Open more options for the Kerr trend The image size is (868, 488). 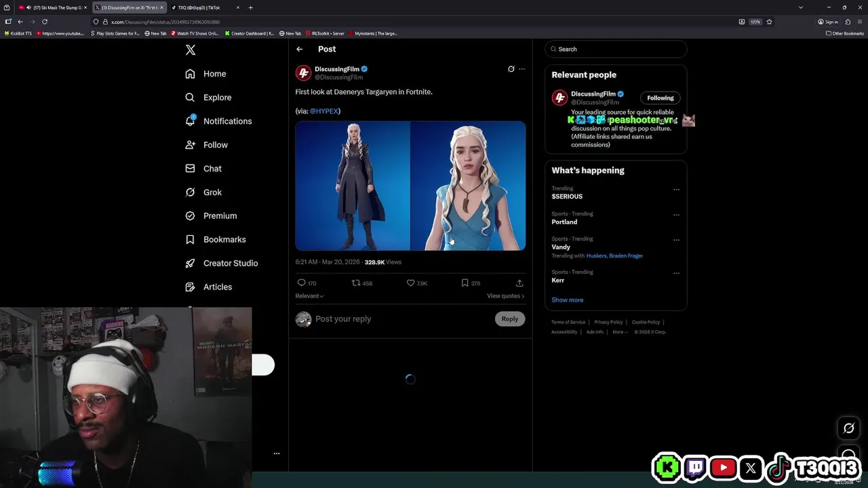coord(676,273)
